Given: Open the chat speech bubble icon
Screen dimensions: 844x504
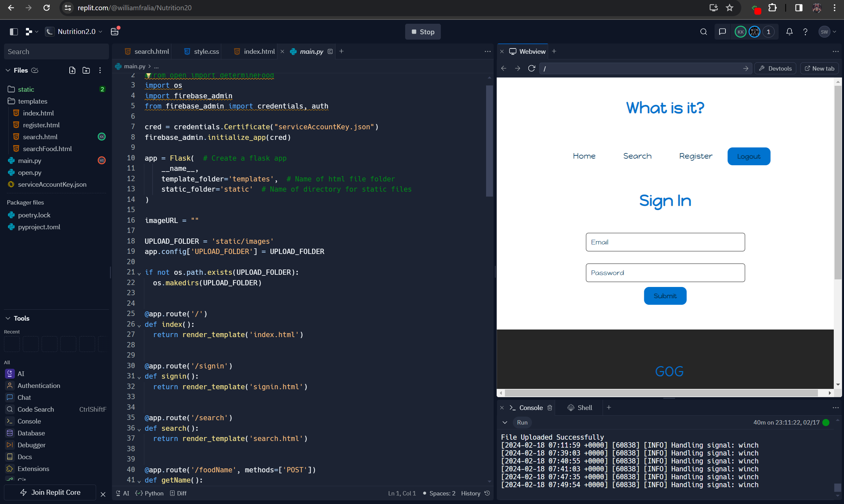Looking at the screenshot, I should click(x=722, y=32).
